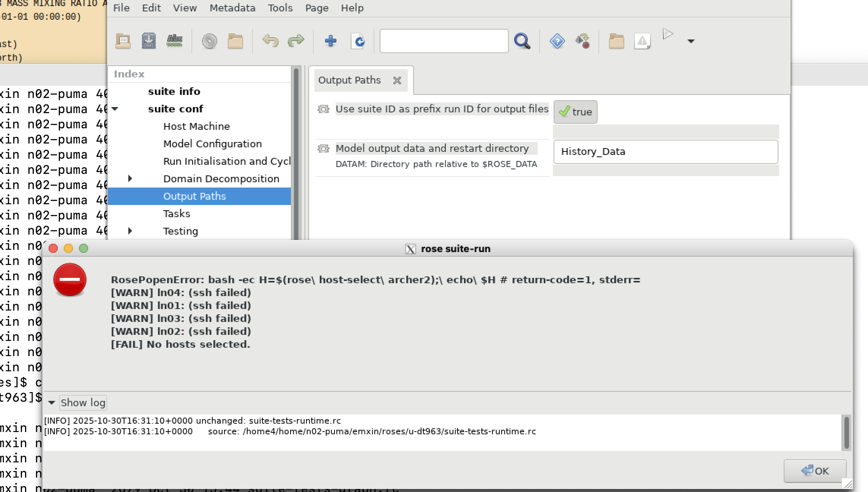Toggle the 'true' suite ID prefix button
Screen dimensions: 868x492
pos(575,112)
